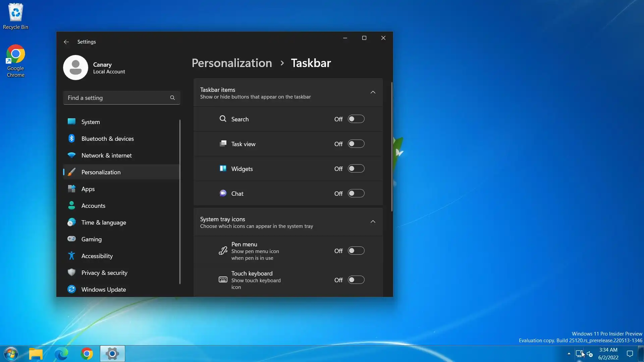
Task: Show hidden icons tray arrow
Action: click(569, 354)
